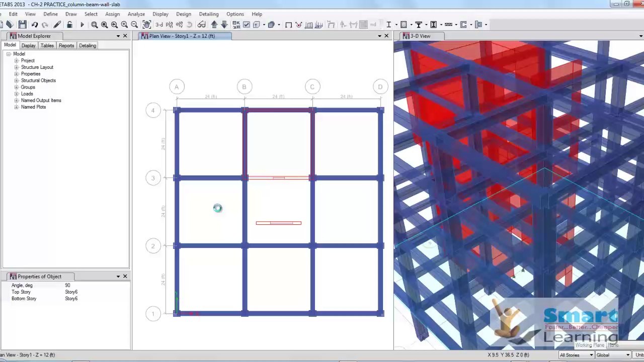
Task: Open Properties of Object panel pin dropdown
Action: coord(118,277)
